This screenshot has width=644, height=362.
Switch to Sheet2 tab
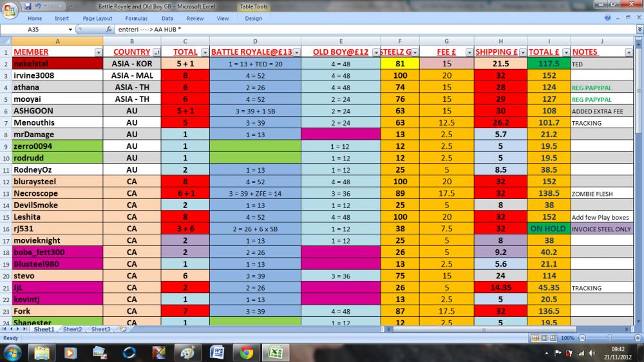coord(72,329)
